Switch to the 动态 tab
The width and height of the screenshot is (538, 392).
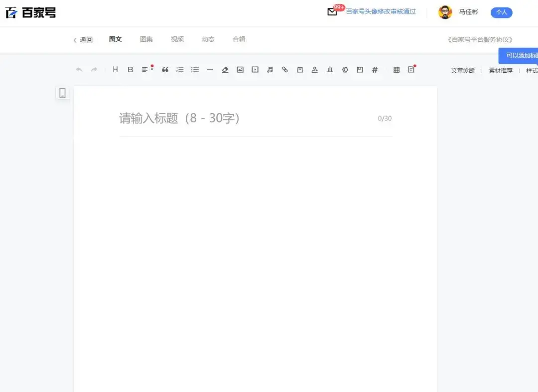click(x=208, y=39)
